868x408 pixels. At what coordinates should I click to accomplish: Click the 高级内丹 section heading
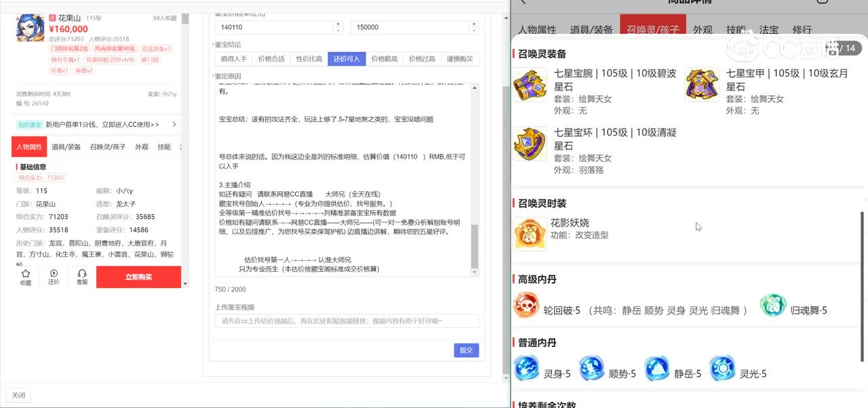coord(537,279)
